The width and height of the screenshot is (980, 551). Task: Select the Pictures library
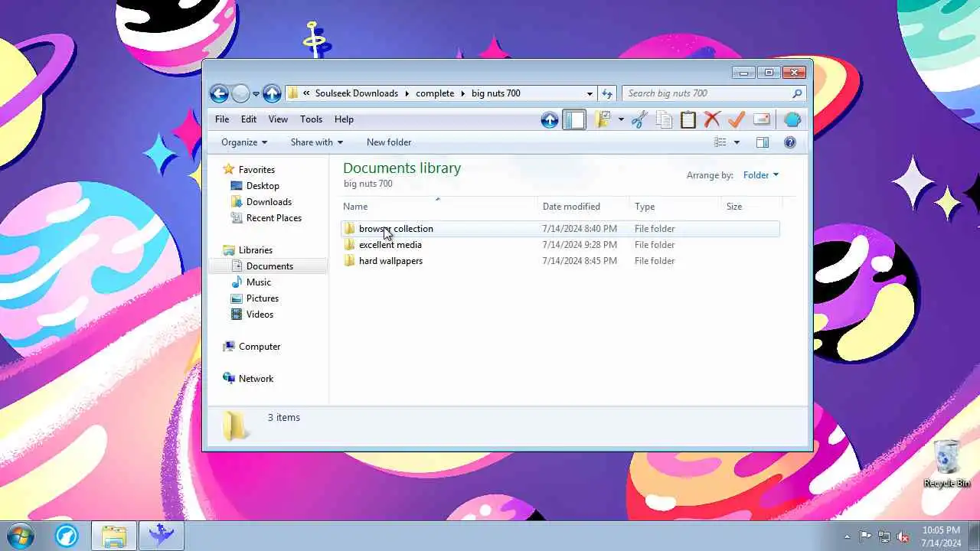262,298
